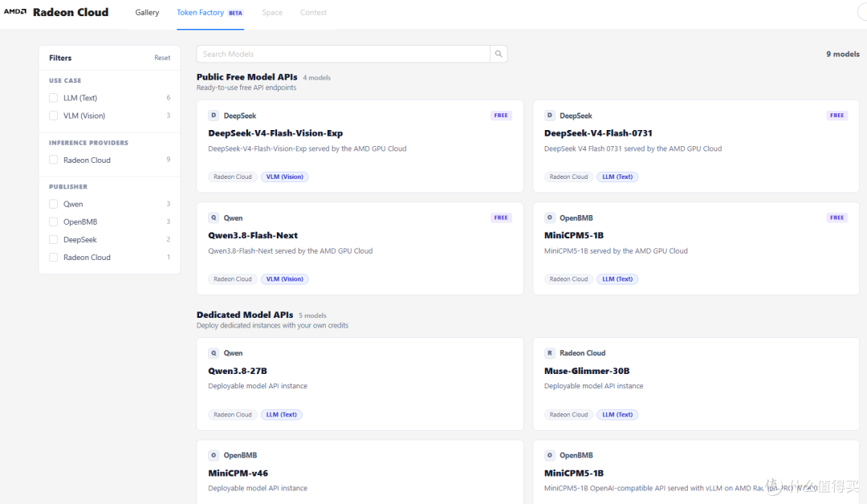Click Radeon Cloud tag on Qwen3.8-Flash-Next card
This screenshot has width=867, height=504.
pyautogui.click(x=233, y=279)
